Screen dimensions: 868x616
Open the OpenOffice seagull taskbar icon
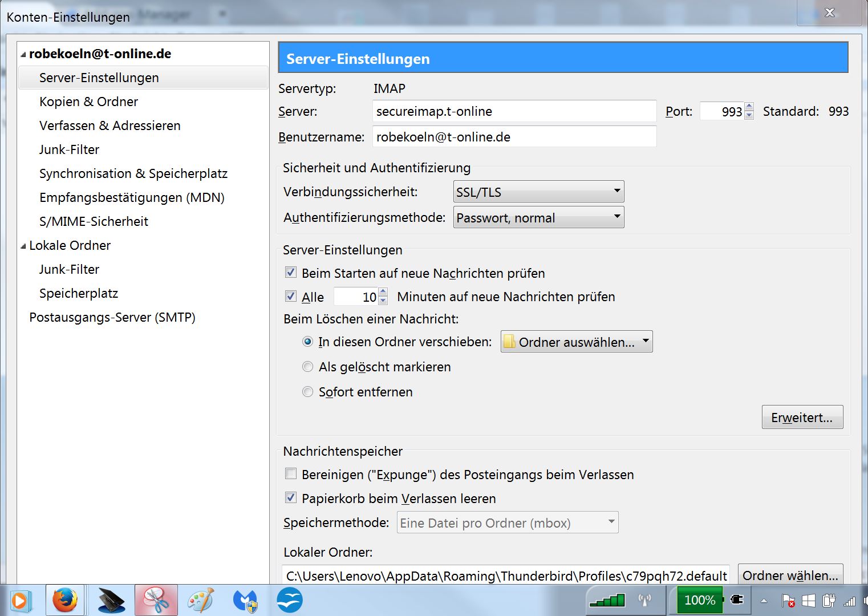[290, 600]
